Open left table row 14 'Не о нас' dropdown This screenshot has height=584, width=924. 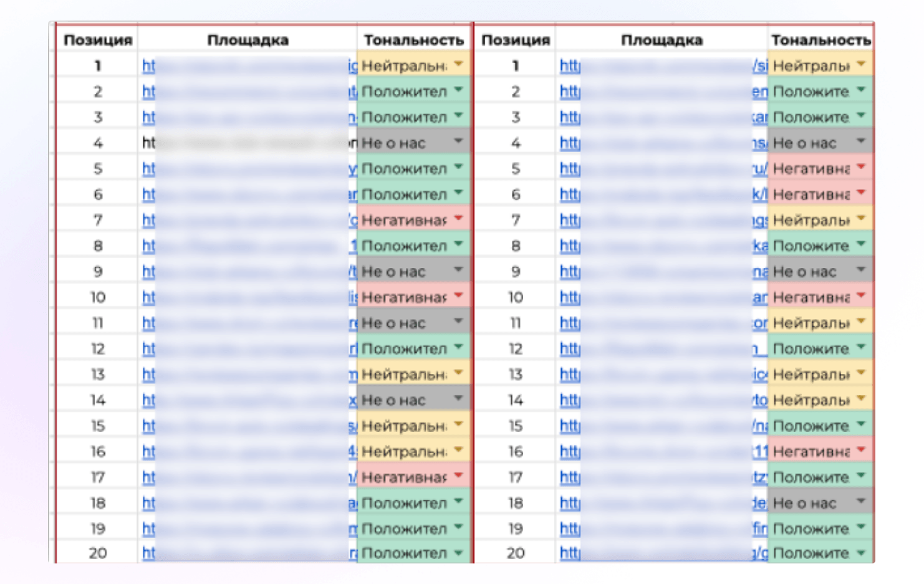(459, 398)
